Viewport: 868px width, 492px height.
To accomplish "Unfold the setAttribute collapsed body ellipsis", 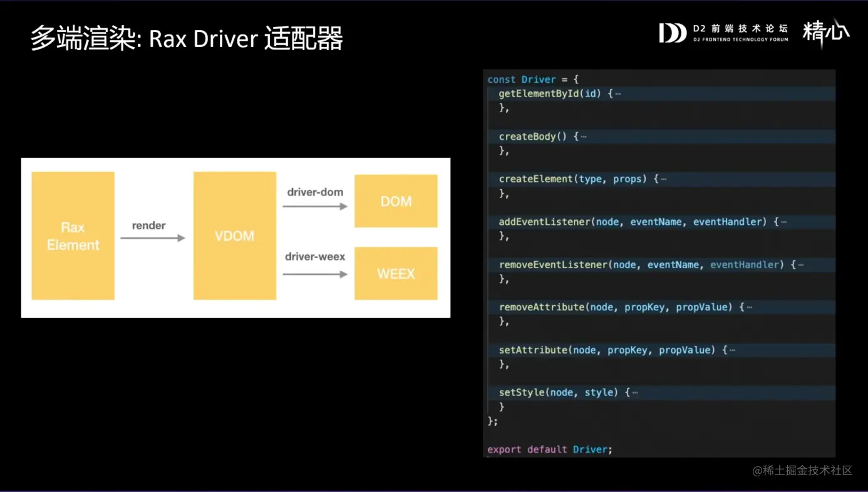I will point(732,350).
